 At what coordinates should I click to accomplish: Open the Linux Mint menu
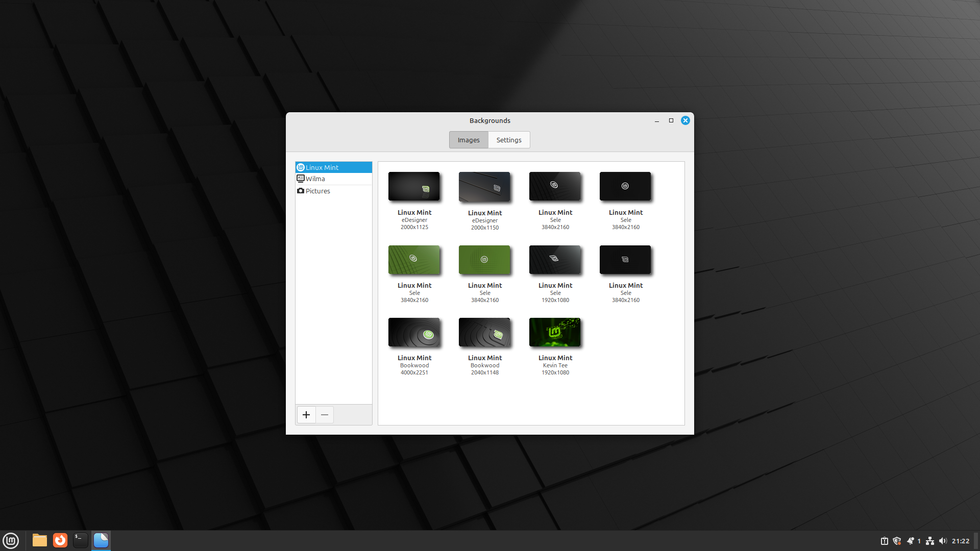[x=11, y=540]
